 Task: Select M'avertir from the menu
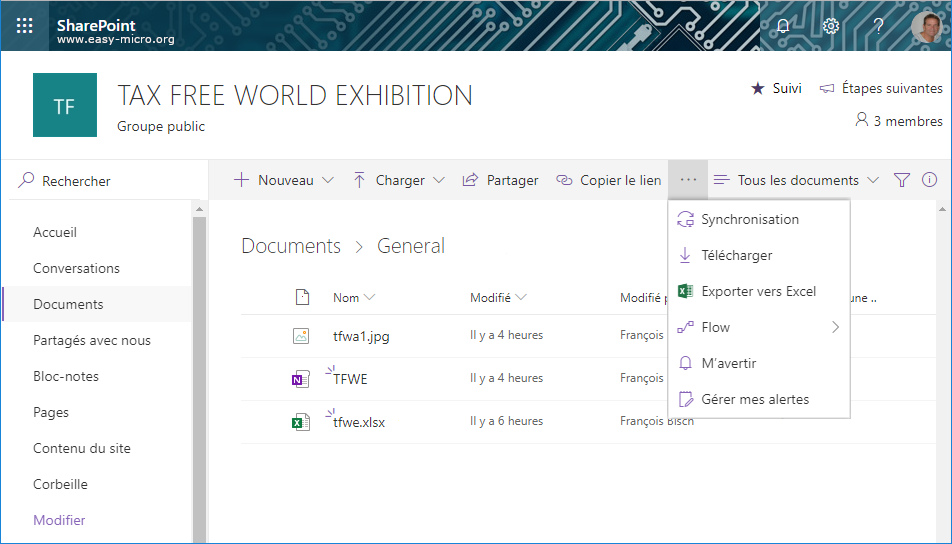point(759,363)
